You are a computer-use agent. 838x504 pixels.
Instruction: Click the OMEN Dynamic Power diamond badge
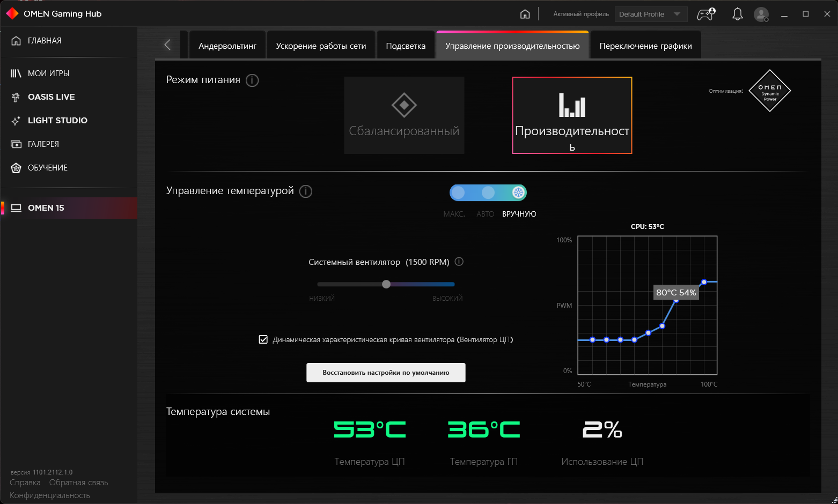pyautogui.click(x=770, y=91)
